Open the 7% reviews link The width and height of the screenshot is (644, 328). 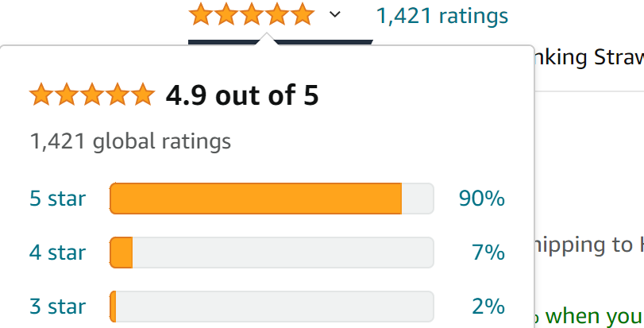click(488, 253)
